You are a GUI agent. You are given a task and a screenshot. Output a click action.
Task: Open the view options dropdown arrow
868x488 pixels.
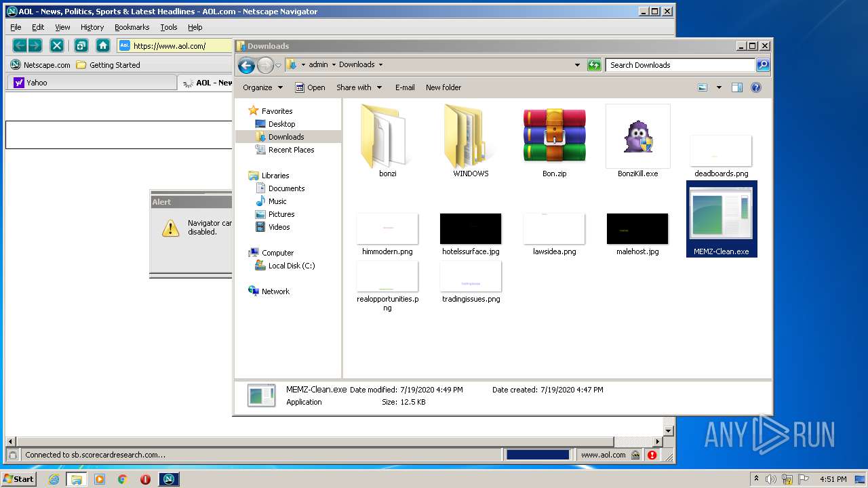click(x=719, y=87)
